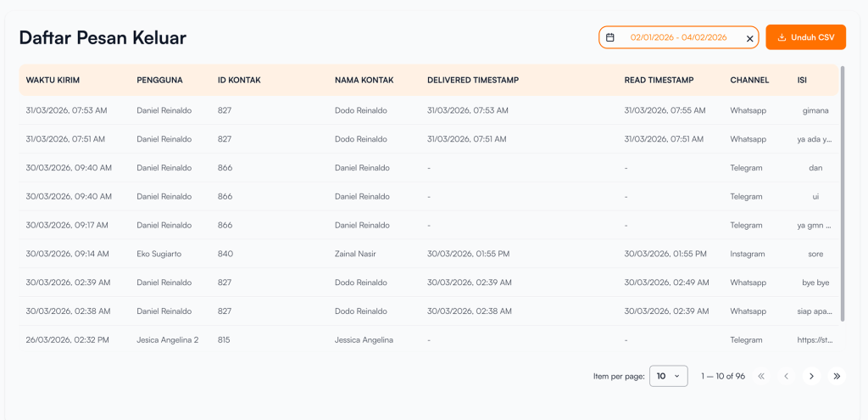
Task: Click the 'bye bye' message cell
Action: (815, 283)
